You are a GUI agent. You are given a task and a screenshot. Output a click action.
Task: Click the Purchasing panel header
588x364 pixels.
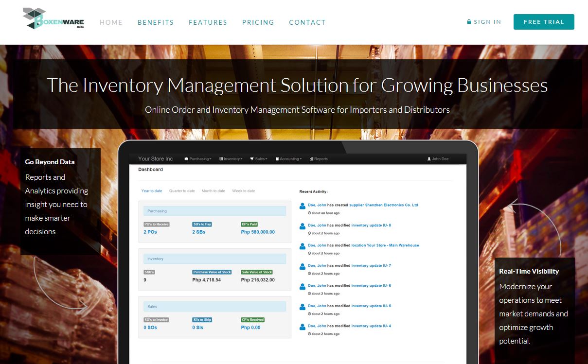pyautogui.click(x=214, y=211)
